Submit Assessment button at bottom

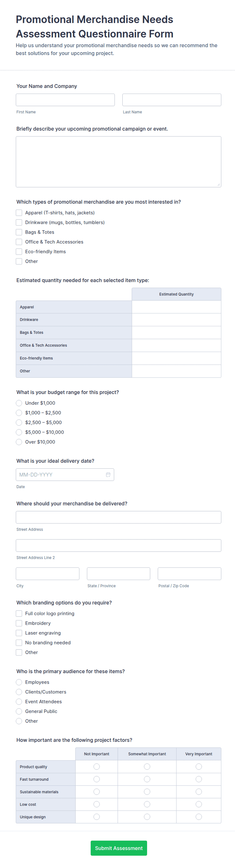(119, 848)
